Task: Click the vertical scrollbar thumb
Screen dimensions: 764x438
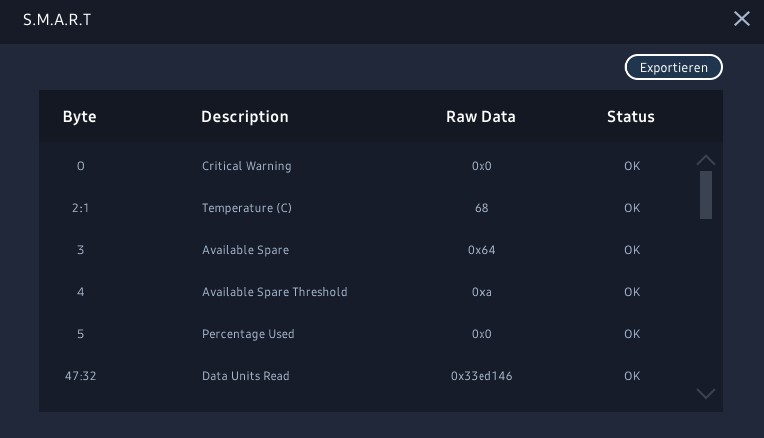Action: pyautogui.click(x=706, y=194)
